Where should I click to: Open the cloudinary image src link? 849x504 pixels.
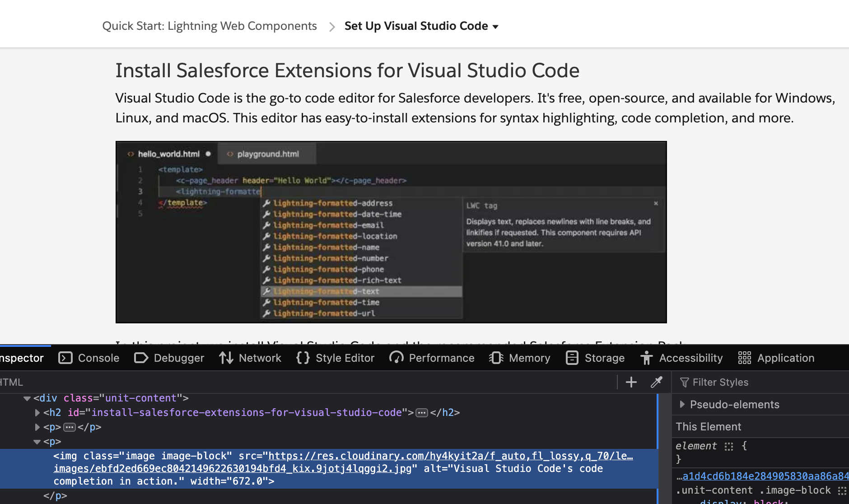pos(450,456)
